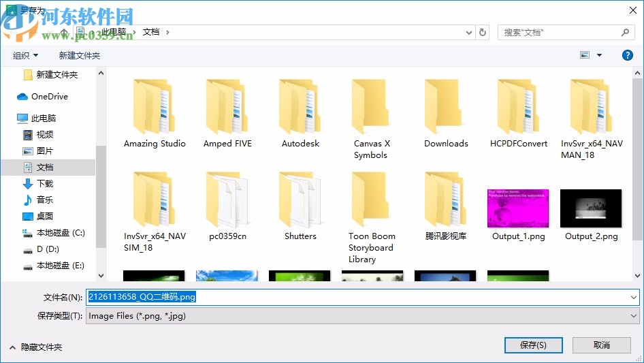Screen dimensions: 644x363
Task: Expand the chevron after 文档 breadcrumb
Action: pyautogui.click(x=167, y=32)
